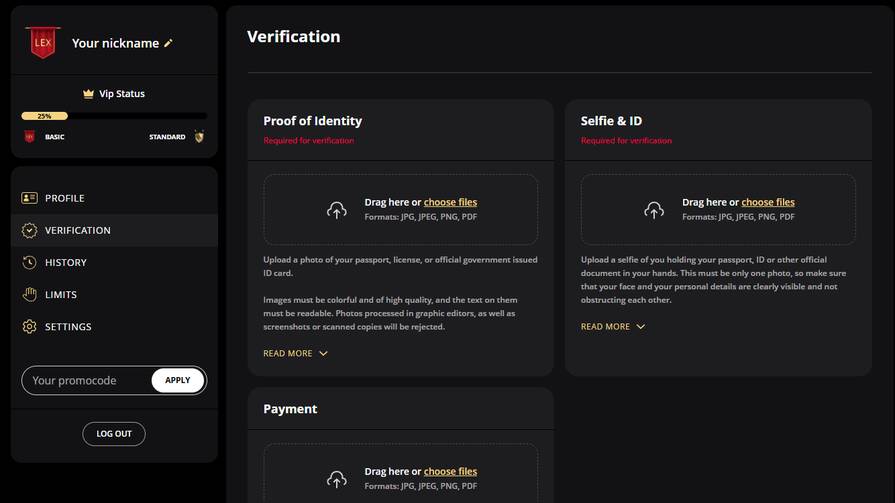
Task: Go to the History section
Action: click(x=66, y=262)
